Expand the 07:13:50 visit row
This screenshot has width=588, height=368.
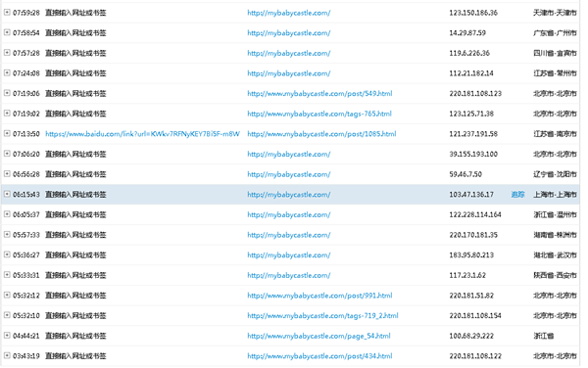7,134
